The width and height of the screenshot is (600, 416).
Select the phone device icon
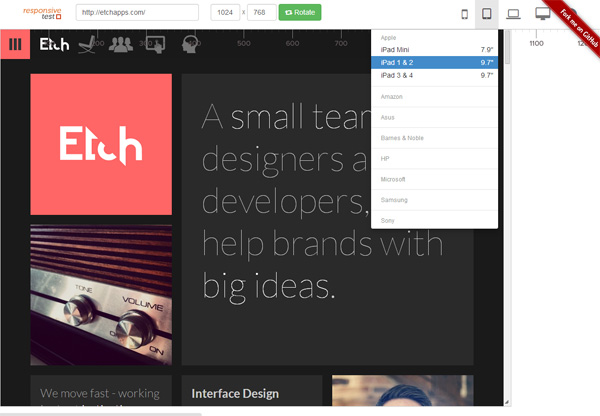click(x=464, y=14)
